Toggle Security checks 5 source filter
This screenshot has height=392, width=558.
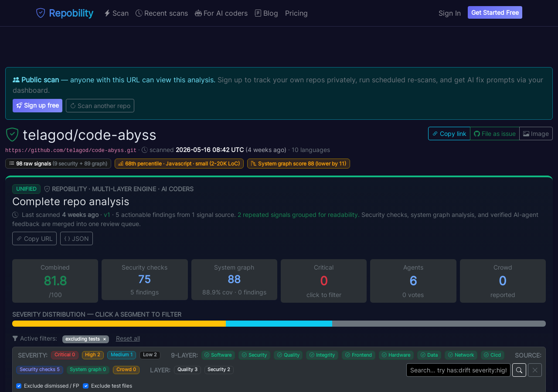(x=40, y=370)
